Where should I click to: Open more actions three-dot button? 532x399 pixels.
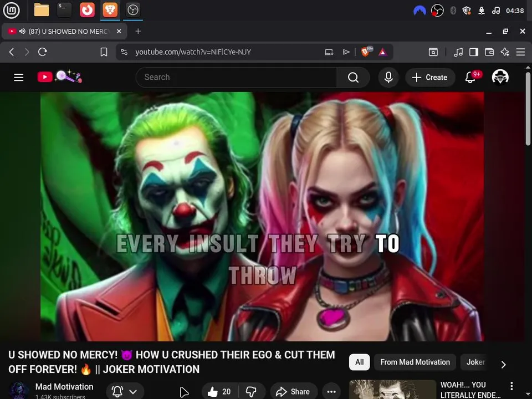(331, 392)
